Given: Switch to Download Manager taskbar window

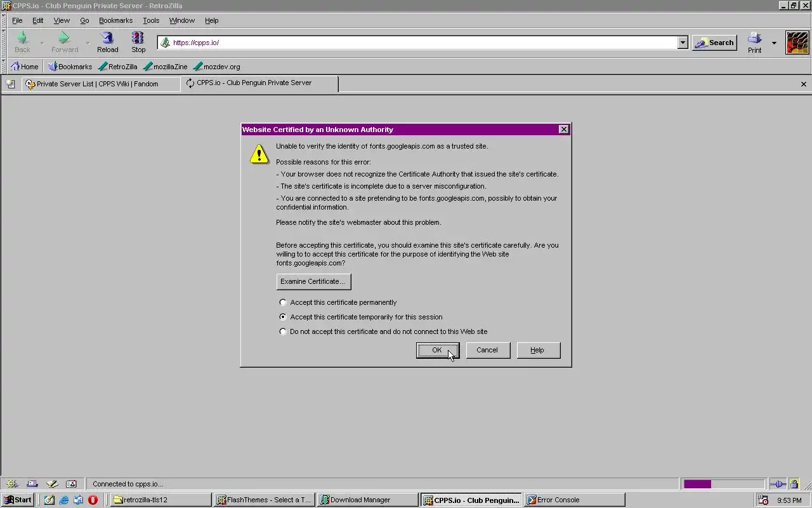Looking at the screenshot, I should click(368, 500).
